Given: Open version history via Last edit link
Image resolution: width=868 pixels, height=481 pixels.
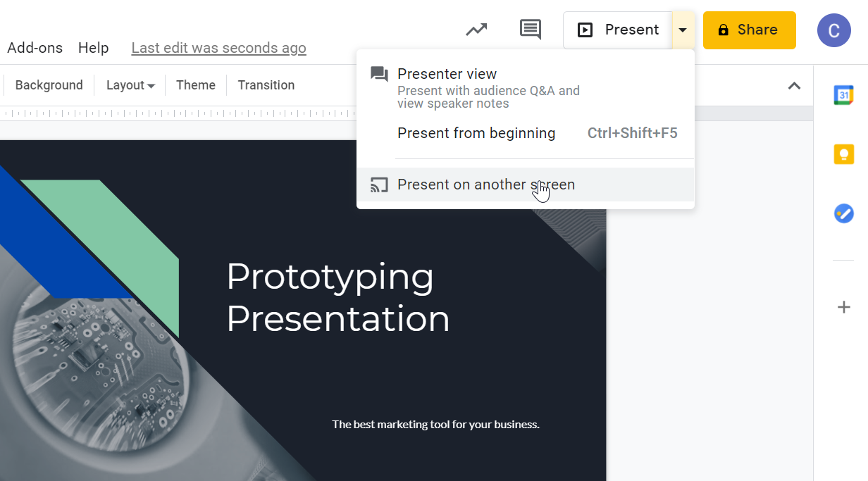Looking at the screenshot, I should click(218, 47).
